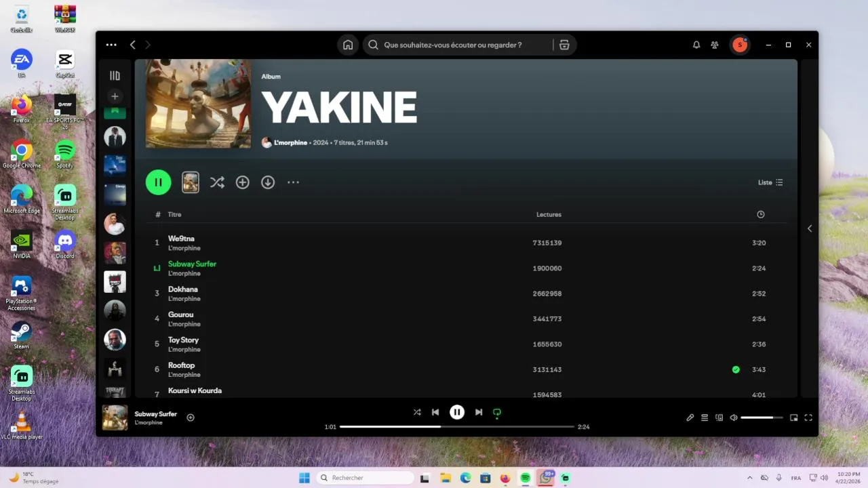This screenshot has width=868, height=488.
Task: Enter full screen mode
Action: 808,418
